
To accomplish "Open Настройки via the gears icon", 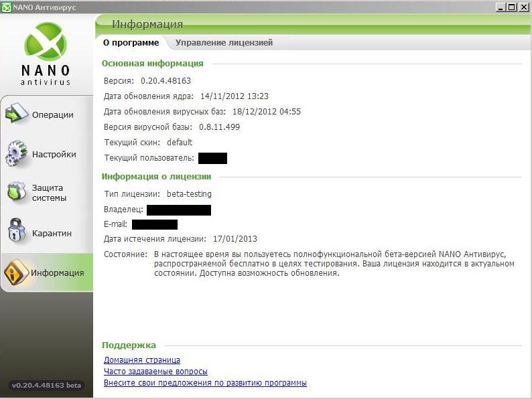I will point(16,154).
